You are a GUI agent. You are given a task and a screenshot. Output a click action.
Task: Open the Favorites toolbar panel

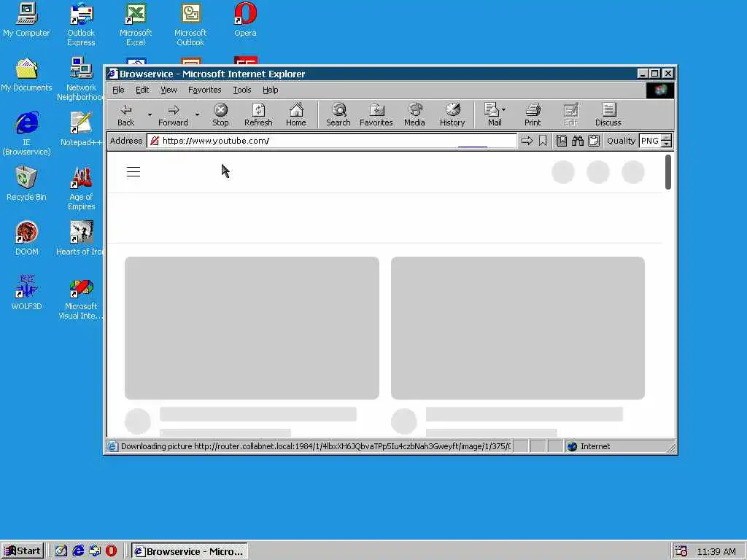376,114
